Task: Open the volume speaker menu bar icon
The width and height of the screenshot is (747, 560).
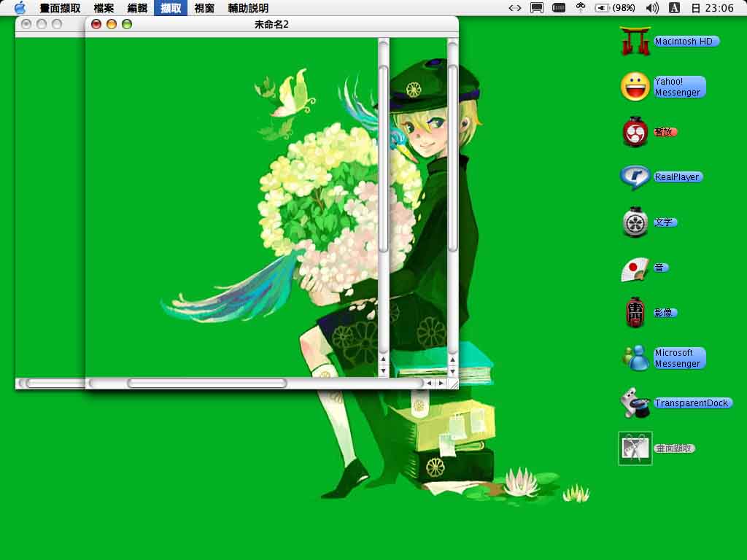Action: click(652, 7)
